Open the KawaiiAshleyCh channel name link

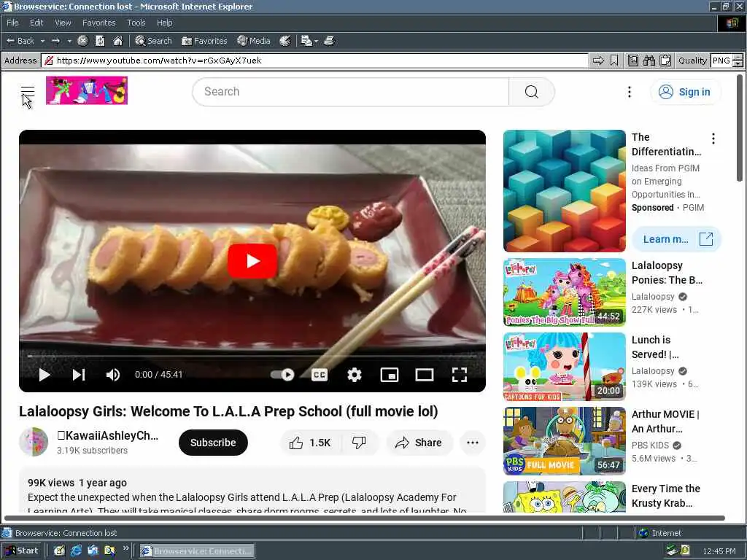pyautogui.click(x=108, y=436)
